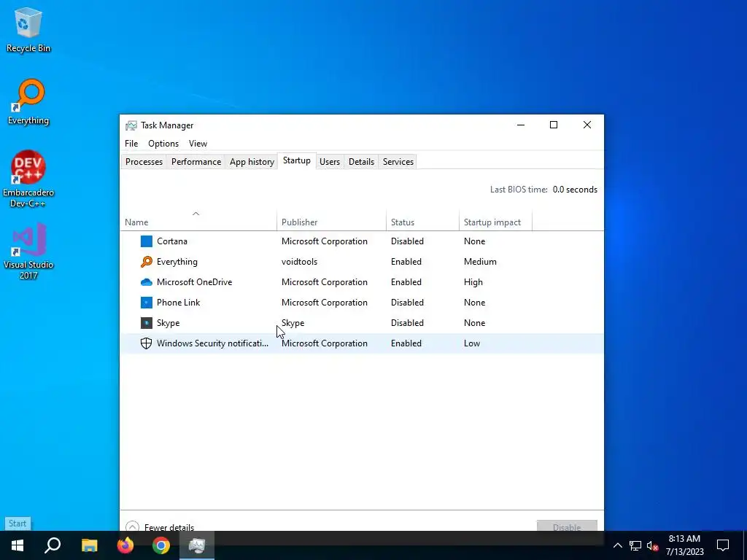The image size is (747, 560).
Task: Select the Everything desktop shortcut
Action: pyautogui.click(x=28, y=102)
